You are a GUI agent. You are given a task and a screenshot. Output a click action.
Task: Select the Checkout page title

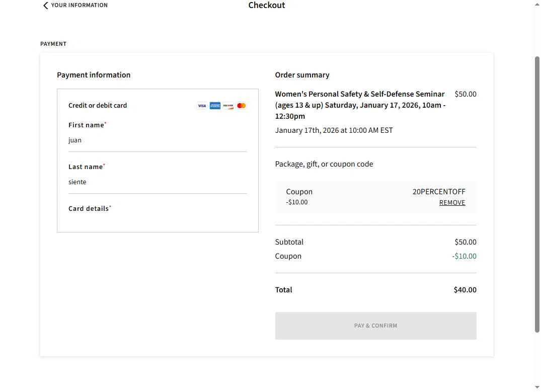coord(267,5)
